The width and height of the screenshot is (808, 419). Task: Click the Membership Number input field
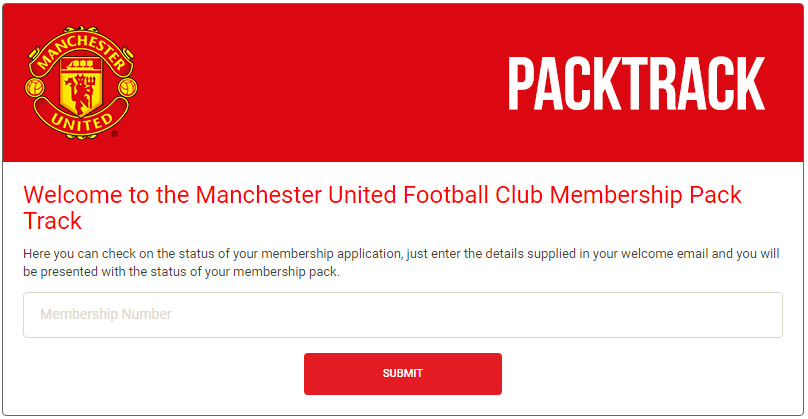[x=403, y=315]
